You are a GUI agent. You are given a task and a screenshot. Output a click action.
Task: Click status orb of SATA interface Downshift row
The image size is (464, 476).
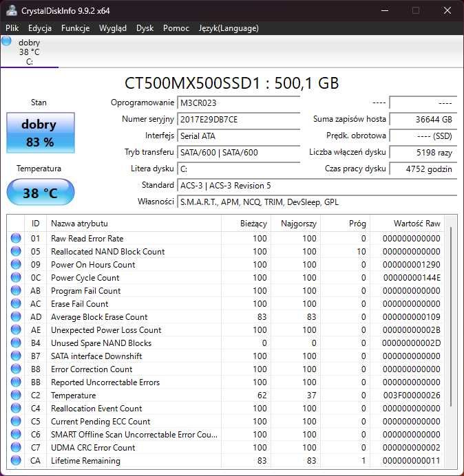16,356
